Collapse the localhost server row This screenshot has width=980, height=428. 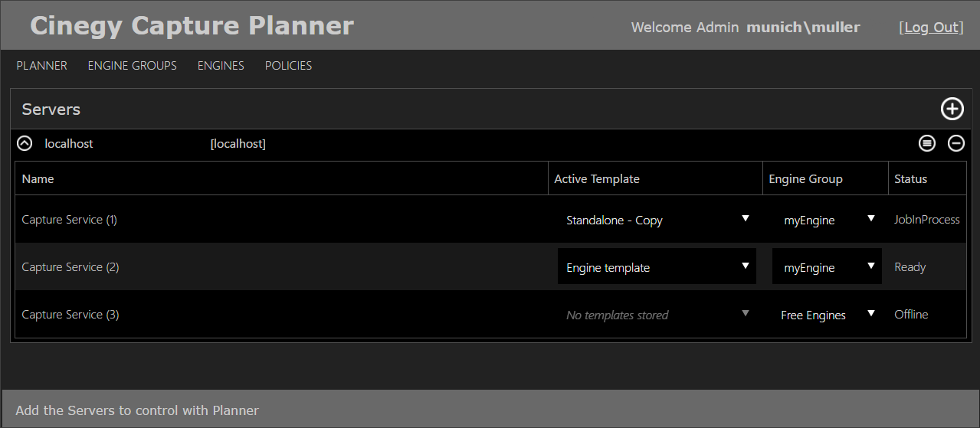click(25, 143)
